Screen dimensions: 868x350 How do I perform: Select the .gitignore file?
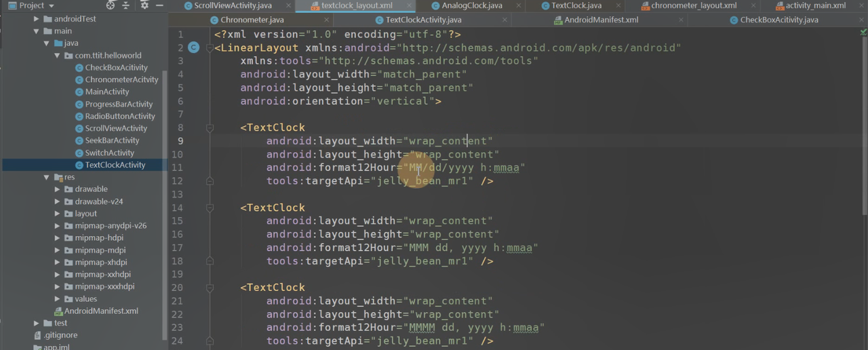[x=55, y=335]
